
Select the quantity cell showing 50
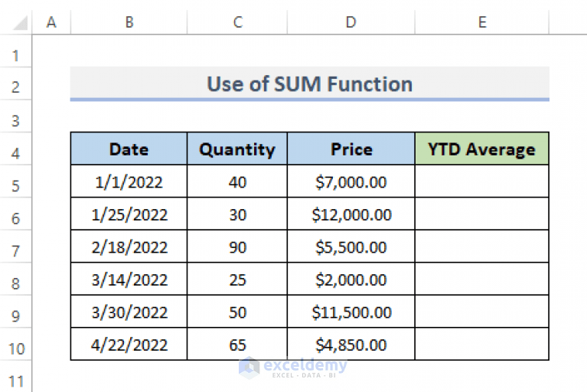tap(237, 312)
